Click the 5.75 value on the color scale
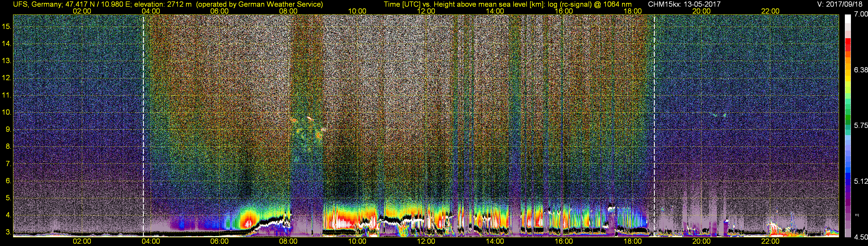 click(x=860, y=125)
